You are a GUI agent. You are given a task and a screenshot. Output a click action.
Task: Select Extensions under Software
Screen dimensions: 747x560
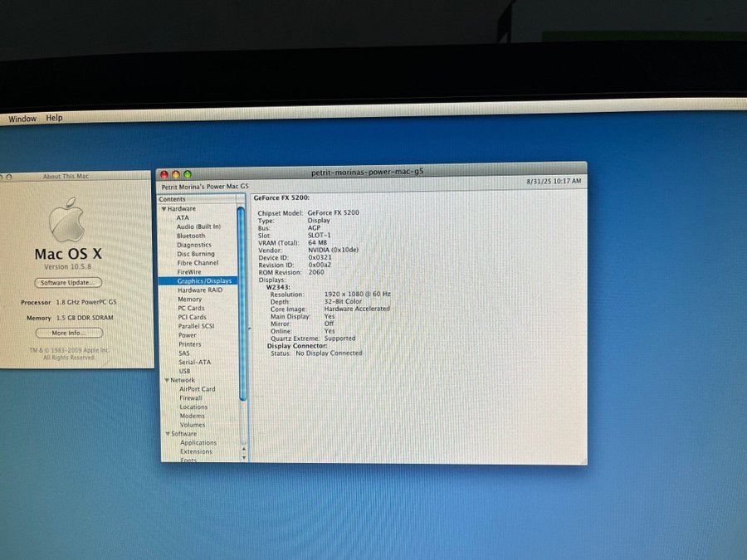196,452
